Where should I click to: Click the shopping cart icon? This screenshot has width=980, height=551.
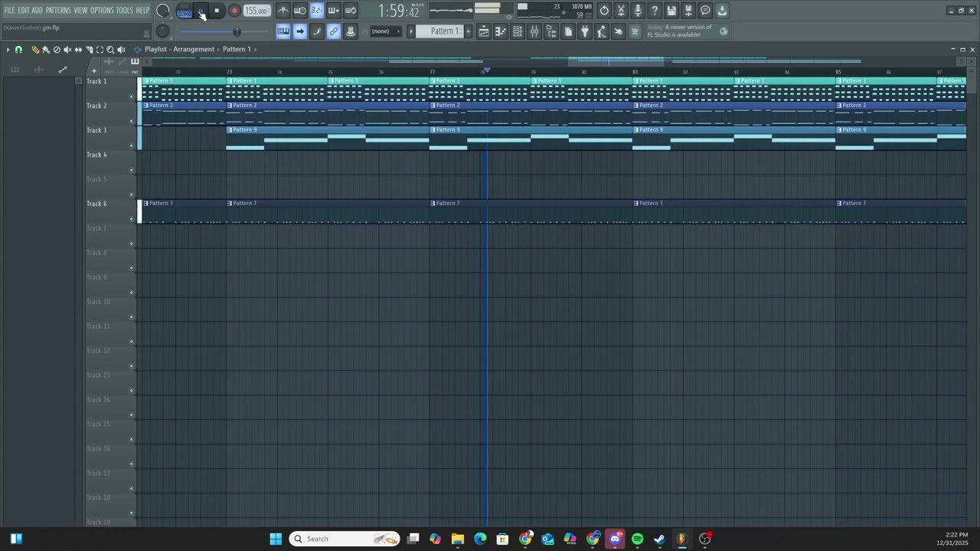[x=635, y=31]
